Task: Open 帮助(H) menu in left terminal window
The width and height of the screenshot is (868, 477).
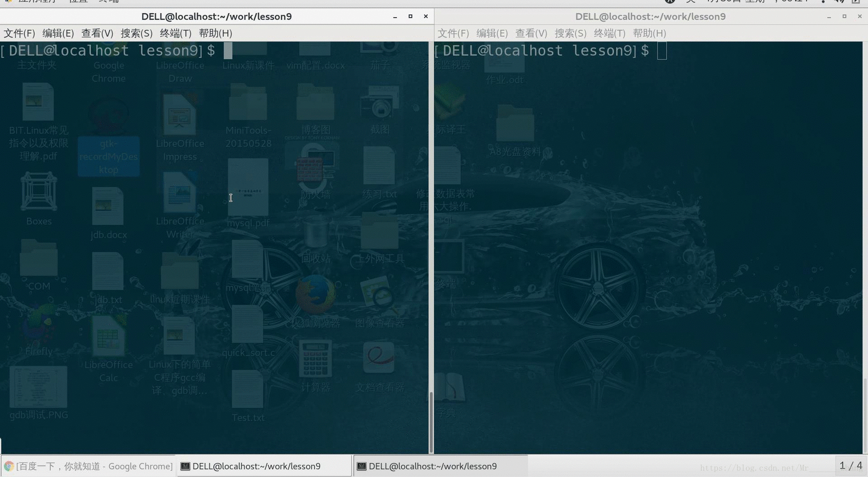Action: 216,33
